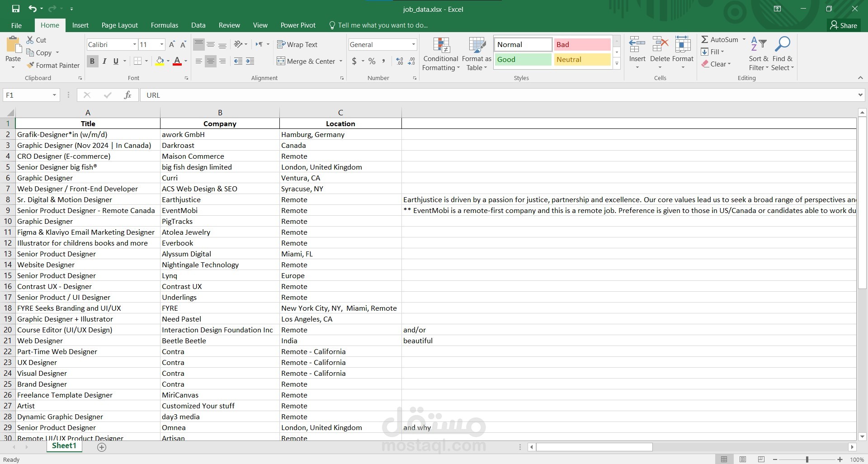This screenshot has width=868, height=464.
Task: Click the Borders grid icon
Action: pos(138,61)
